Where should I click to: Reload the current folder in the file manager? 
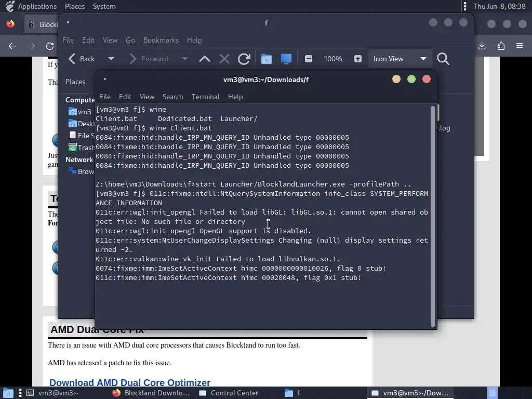(x=244, y=59)
